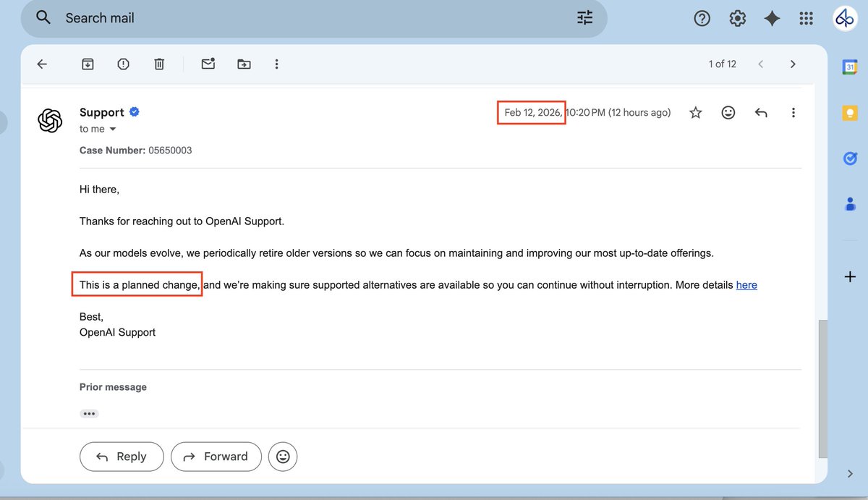Click the '10:20 PM (12 hours ago)' timestamp

(x=618, y=112)
